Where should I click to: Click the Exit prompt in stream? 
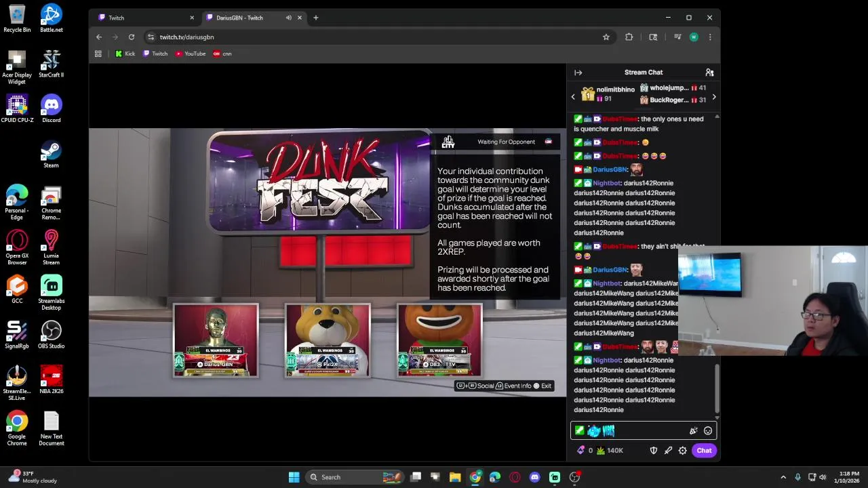point(543,386)
